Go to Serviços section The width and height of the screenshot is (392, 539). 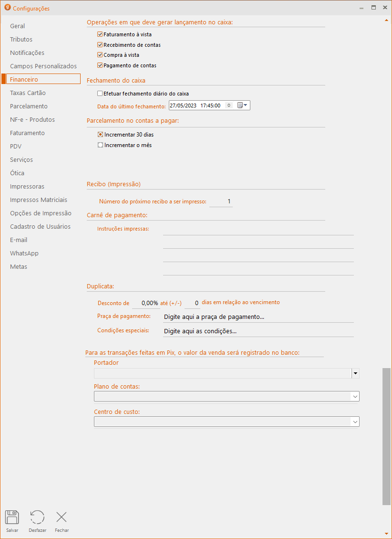point(21,160)
